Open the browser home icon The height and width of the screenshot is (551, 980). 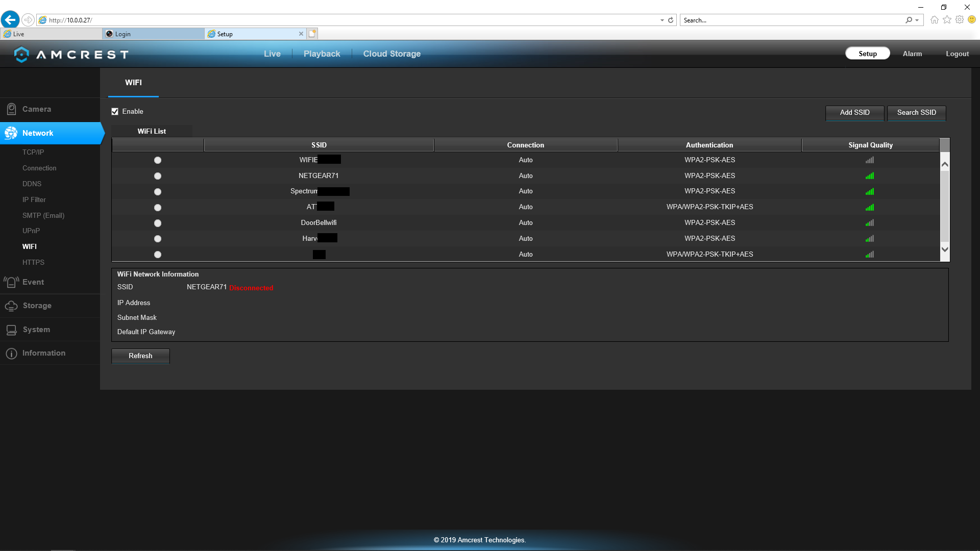tap(935, 20)
